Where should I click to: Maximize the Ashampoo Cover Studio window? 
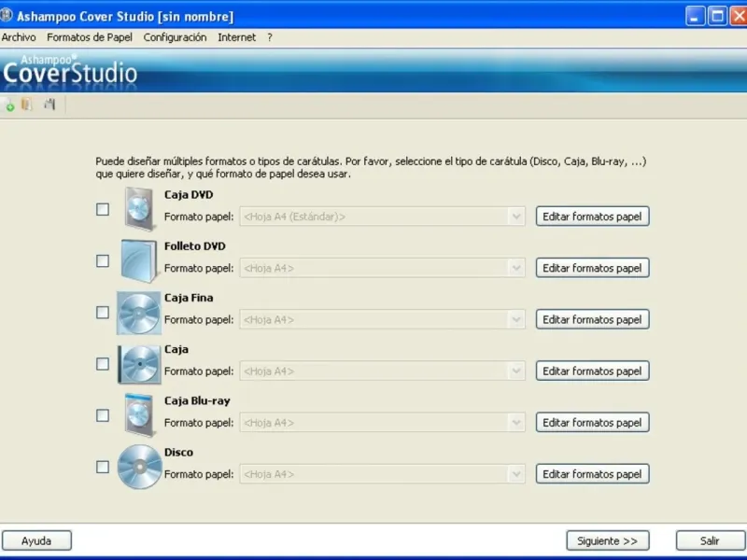click(717, 16)
